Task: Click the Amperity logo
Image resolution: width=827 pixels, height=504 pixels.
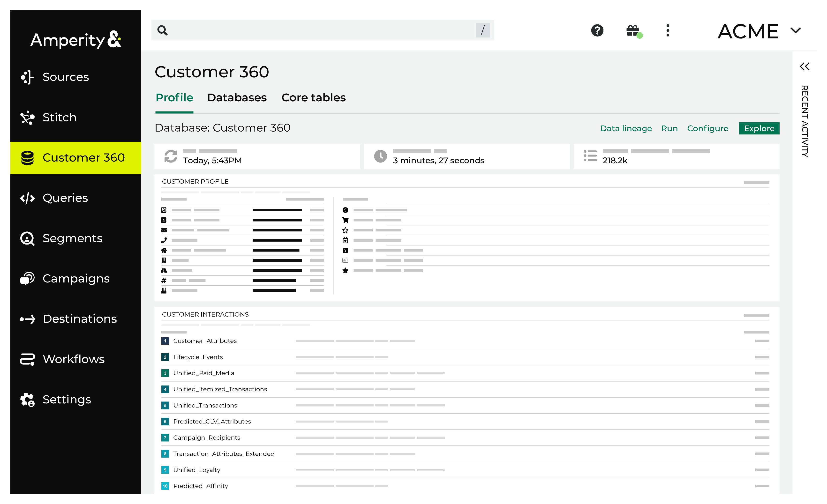Action: pyautogui.click(x=76, y=40)
